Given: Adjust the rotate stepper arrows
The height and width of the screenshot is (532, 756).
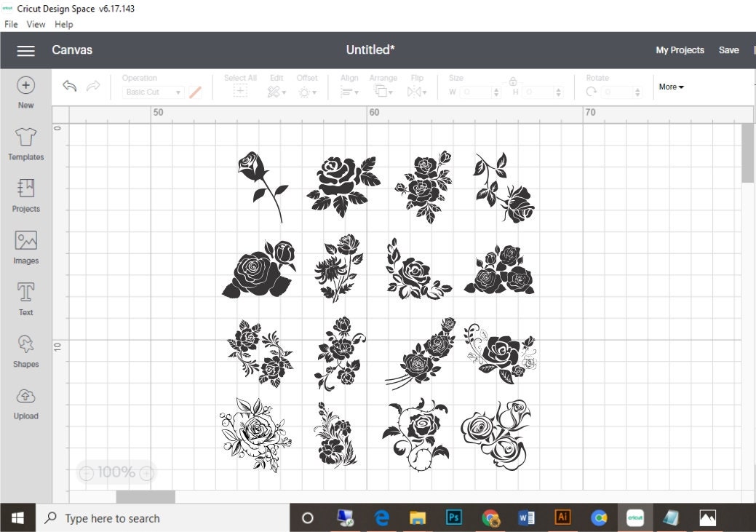Looking at the screenshot, I should 638,92.
